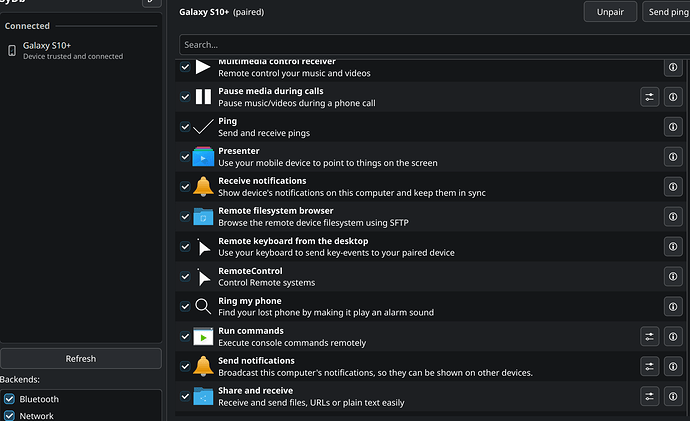Viewport: 690px width, 421px height.
Task: Show info for Ping plugin
Action: 673,127
